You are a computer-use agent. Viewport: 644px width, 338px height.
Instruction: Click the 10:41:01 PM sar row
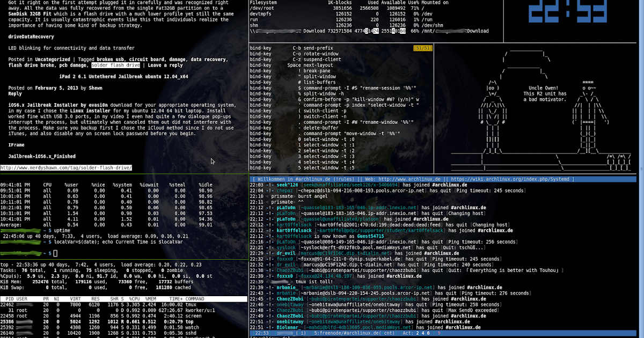(x=107, y=218)
